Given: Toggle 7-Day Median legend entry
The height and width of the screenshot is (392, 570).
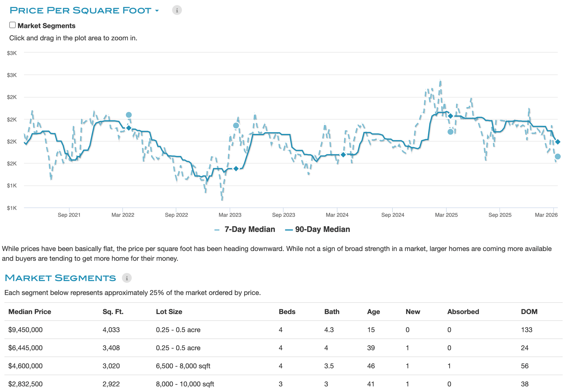Looking at the screenshot, I should pyautogui.click(x=249, y=229).
